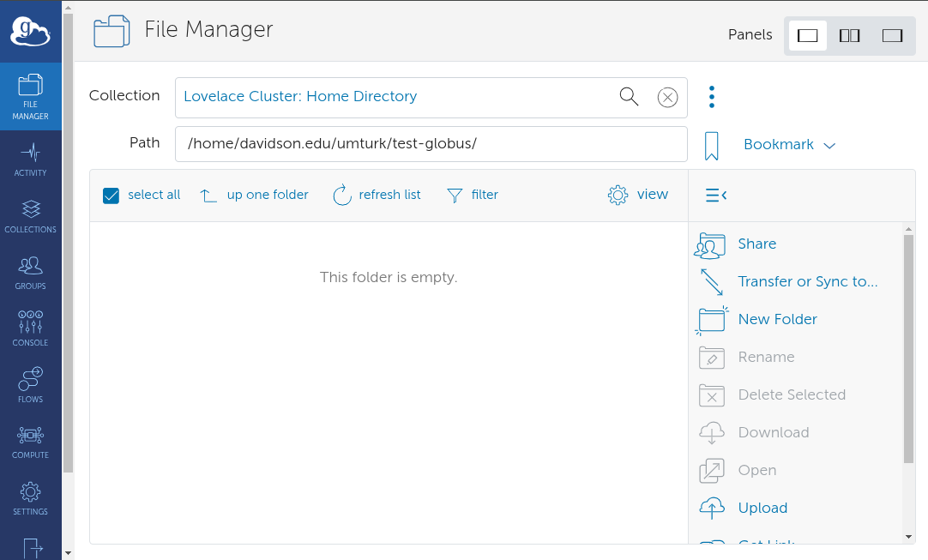Screen dimensions: 928x560
Task: Open Settings in the sidebar
Action: (30, 498)
